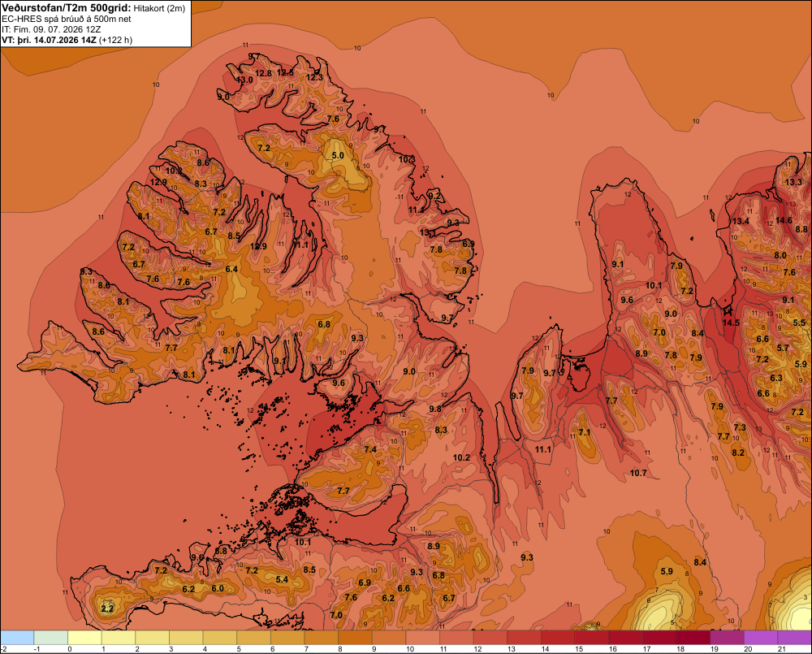The height and width of the screenshot is (654, 812).
Task: Select the 14.6 temperature reading
Action: (x=784, y=220)
